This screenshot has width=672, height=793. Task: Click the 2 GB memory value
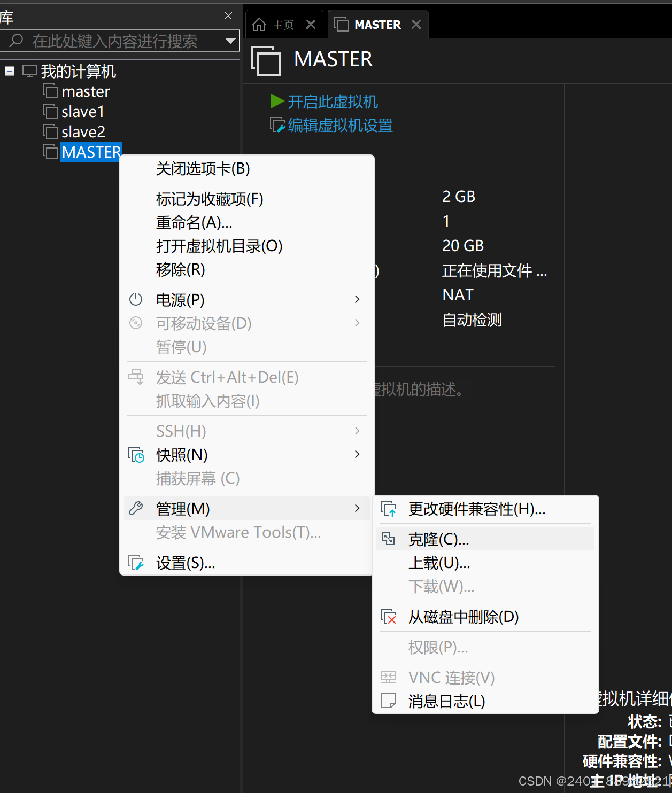click(459, 197)
